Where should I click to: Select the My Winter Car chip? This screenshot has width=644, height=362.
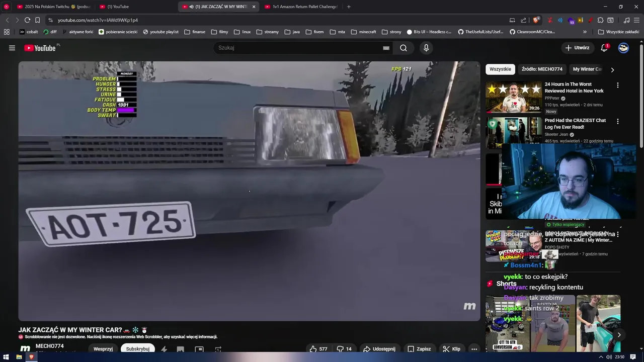click(587, 69)
